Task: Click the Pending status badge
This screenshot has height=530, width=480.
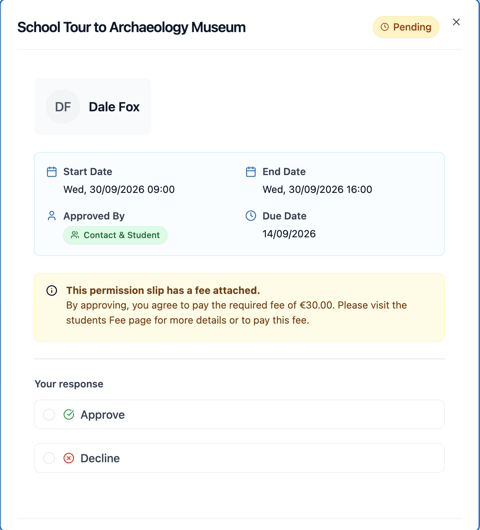Action: pos(406,27)
